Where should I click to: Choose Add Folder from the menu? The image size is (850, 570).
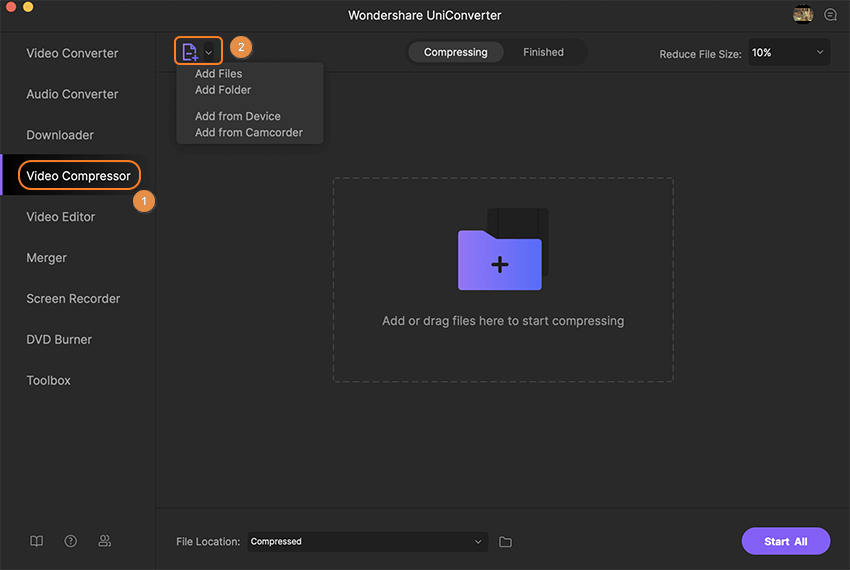click(223, 90)
